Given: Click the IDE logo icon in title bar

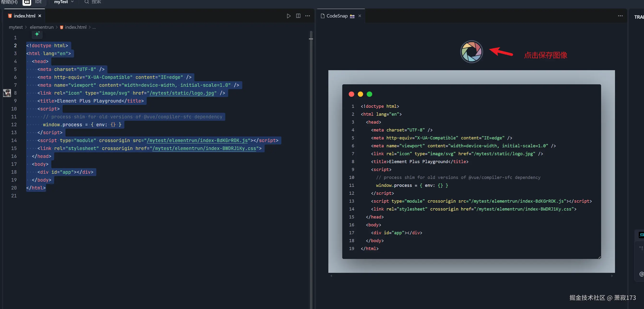Looking at the screenshot, I should tap(27, 2).
